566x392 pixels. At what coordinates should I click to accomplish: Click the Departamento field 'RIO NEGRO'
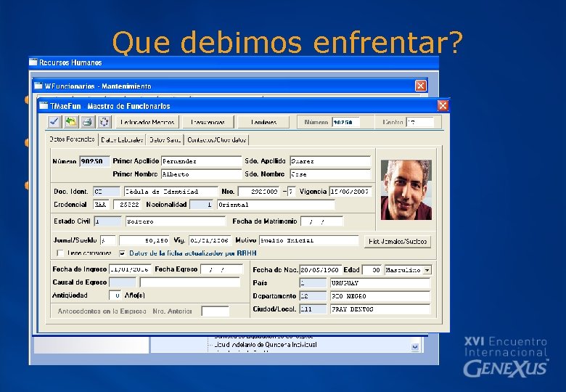tap(380, 296)
